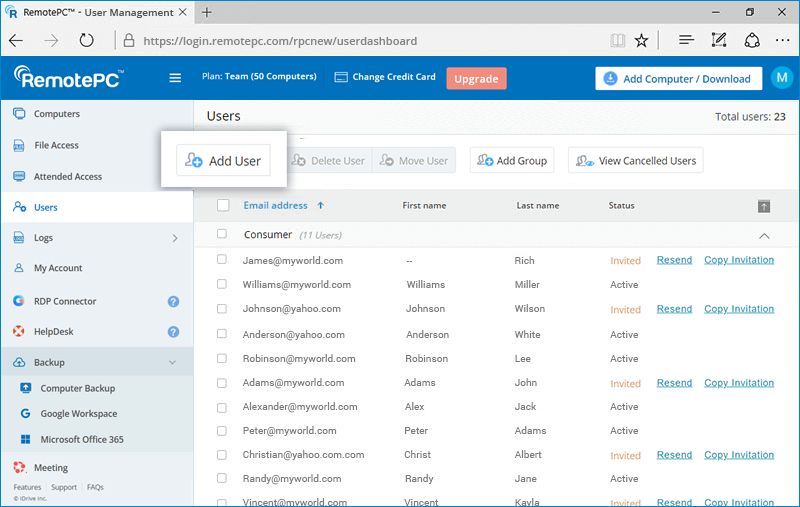Image resolution: width=800 pixels, height=507 pixels.
Task: Refresh the page using browser reload icon
Action: tap(87, 41)
